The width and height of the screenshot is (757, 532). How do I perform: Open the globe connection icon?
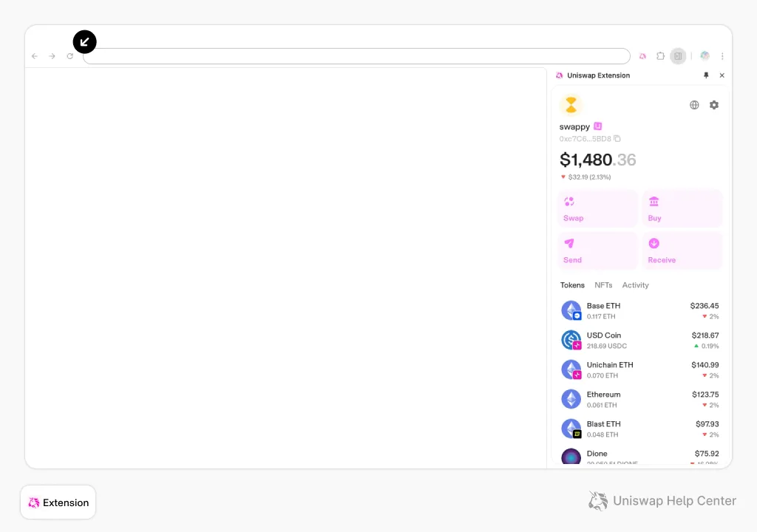(x=694, y=105)
